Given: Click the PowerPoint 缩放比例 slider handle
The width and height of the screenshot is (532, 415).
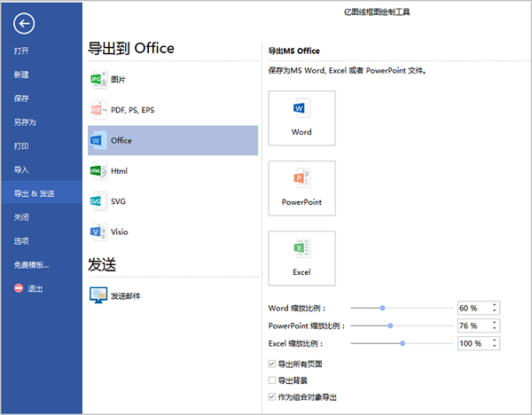Looking at the screenshot, I should pyautogui.click(x=390, y=325).
